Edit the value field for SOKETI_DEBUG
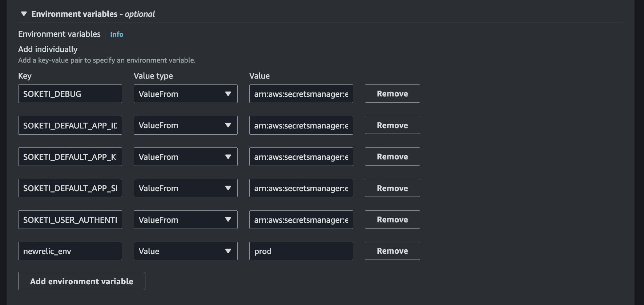Screen dimensions: 644x305 point(301,94)
